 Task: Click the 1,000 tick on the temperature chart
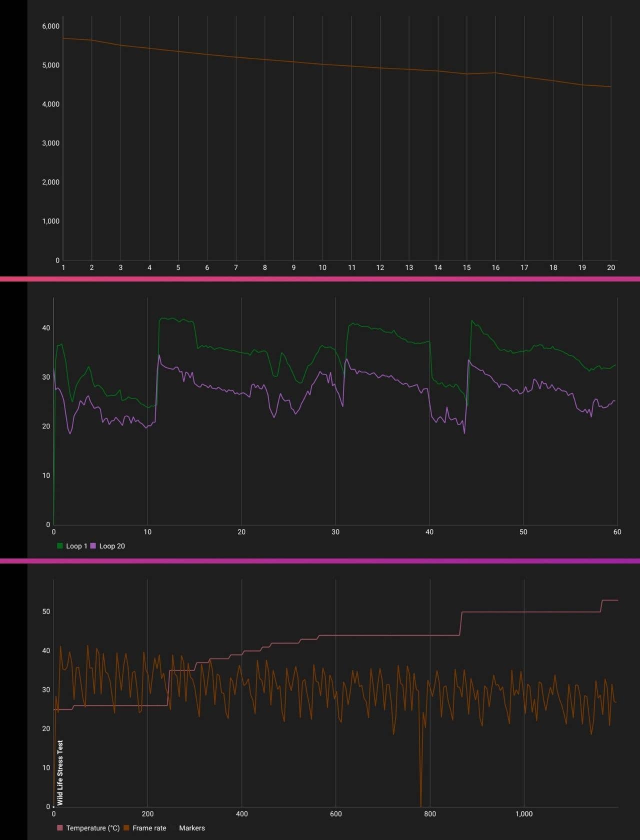pyautogui.click(x=523, y=814)
